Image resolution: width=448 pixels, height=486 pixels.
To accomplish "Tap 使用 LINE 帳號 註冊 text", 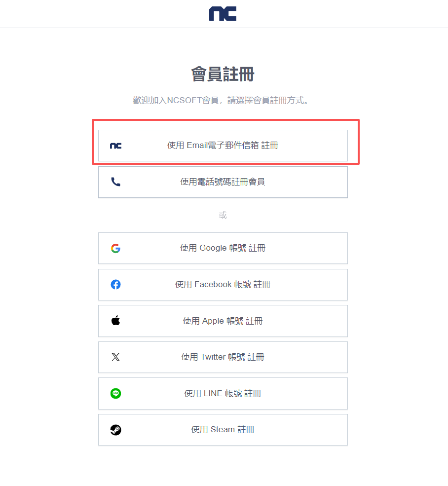I will coord(223,394).
